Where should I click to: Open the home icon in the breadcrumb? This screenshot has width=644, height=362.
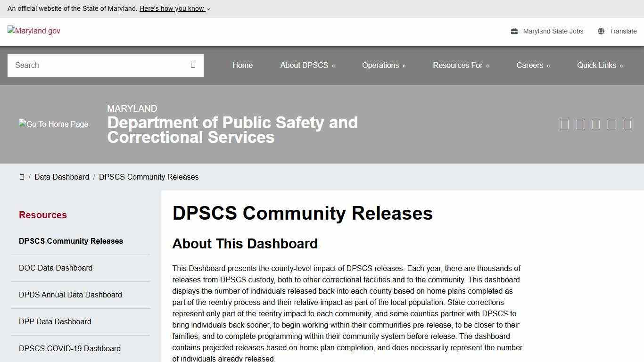point(22,177)
